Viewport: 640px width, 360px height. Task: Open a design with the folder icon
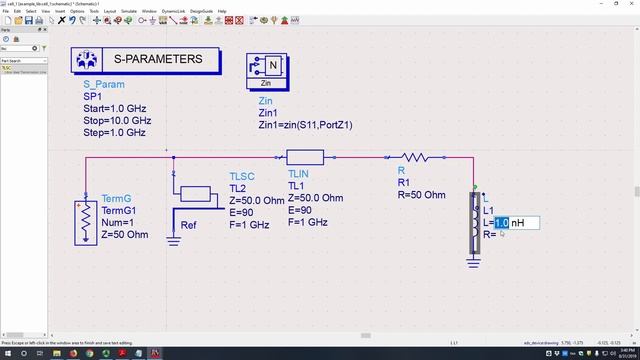pos(18,20)
